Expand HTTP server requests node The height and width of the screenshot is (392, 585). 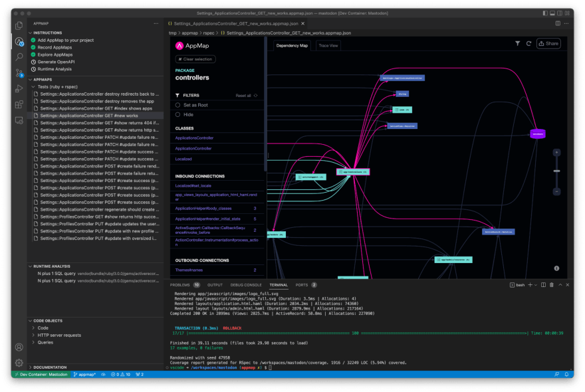click(59, 336)
